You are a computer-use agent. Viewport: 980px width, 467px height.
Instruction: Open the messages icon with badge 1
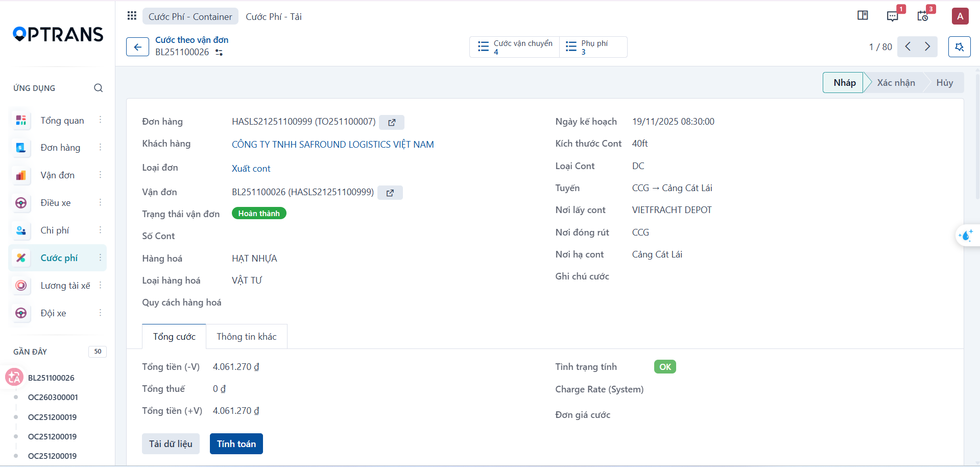click(892, 16)
